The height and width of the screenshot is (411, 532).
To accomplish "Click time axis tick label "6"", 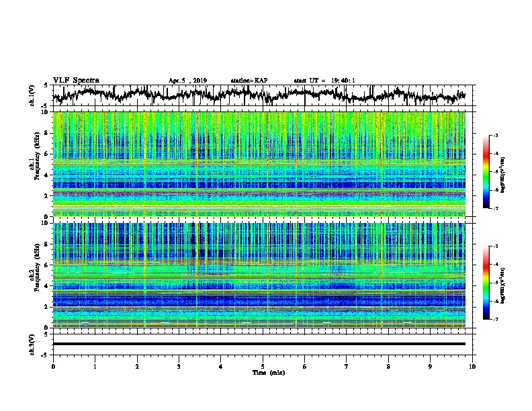I will 305,367.
